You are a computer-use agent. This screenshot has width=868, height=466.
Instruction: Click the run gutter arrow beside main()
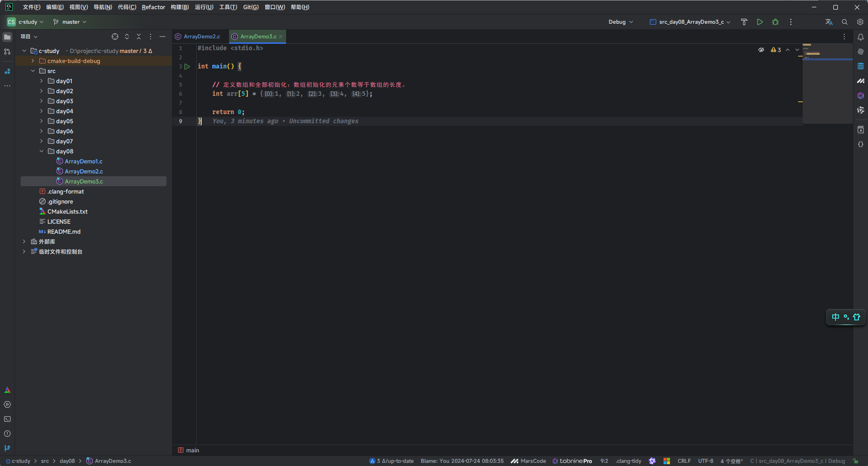[x=187, y=67]
